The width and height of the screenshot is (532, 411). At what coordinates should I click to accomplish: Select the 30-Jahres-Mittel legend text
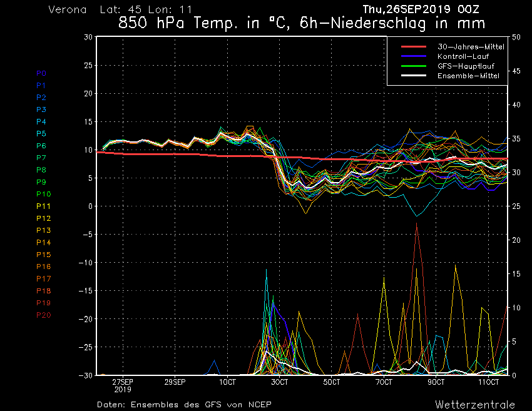coord(471,47)
